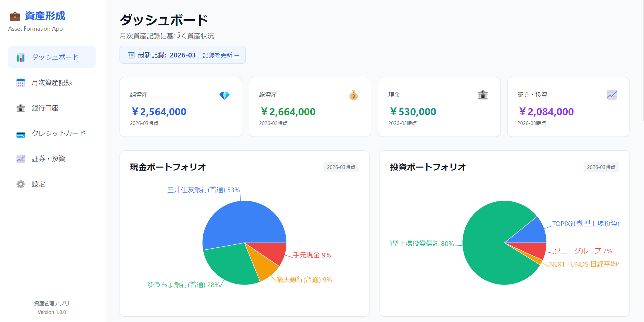Image resolution: width=644 pixels, height=322 pixels.
Task: Select the ソニーグループ 7% slice label
Action: (x=582, y=251)
